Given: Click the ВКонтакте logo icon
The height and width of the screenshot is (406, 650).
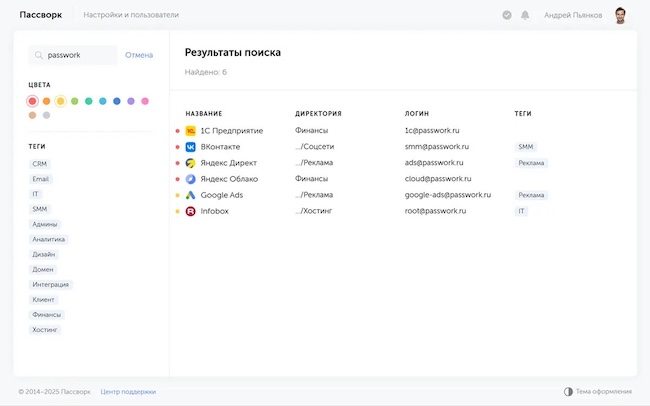Looking at the screenshot, I should point(190,147).
